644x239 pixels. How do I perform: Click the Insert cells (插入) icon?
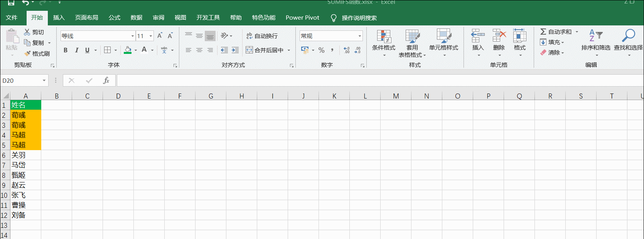(x=478, y=36)
